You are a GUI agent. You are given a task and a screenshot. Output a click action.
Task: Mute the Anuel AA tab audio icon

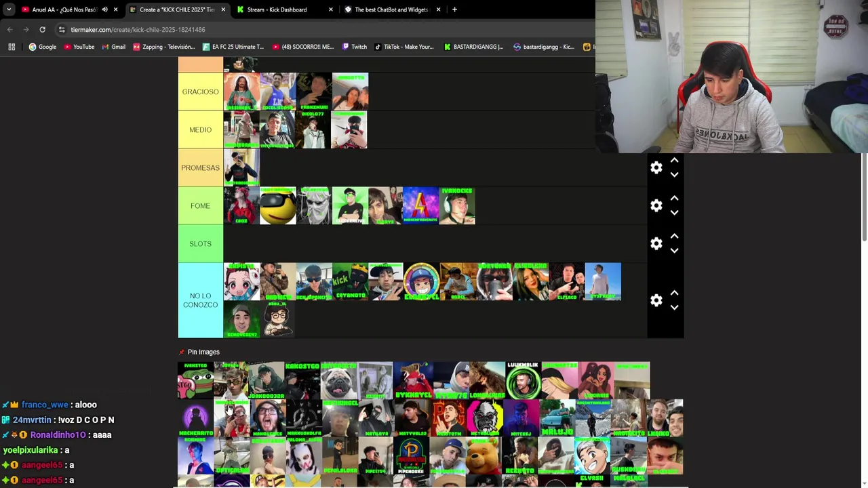pyautogui.click(x=104, y=9)
